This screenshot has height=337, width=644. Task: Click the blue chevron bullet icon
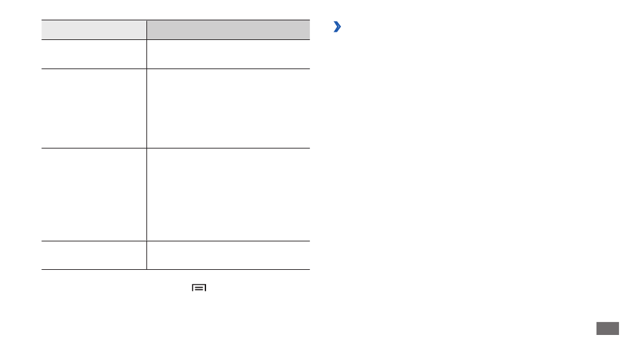click(337, 26)
